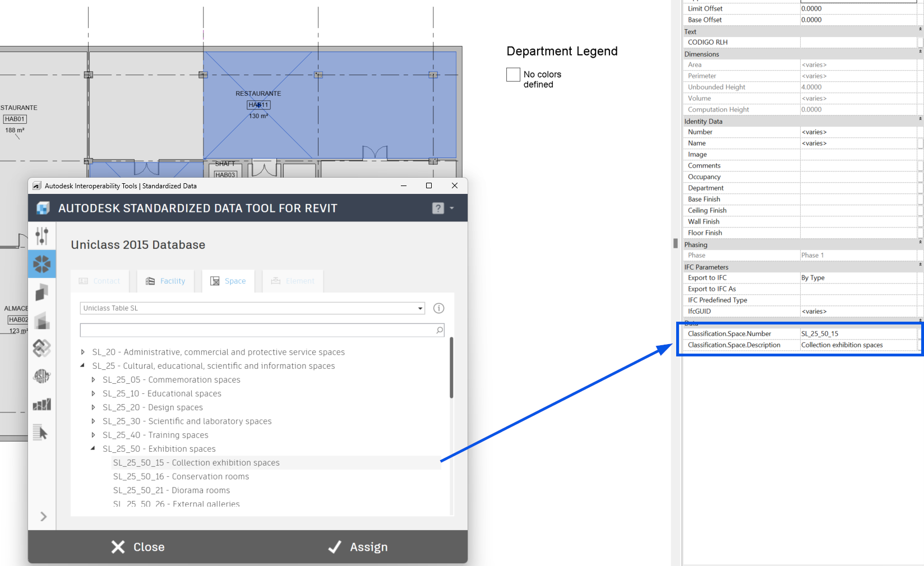Click the Occupancy property value field
Viewport: 924px width, 566px height.
(x=858, y=177)
